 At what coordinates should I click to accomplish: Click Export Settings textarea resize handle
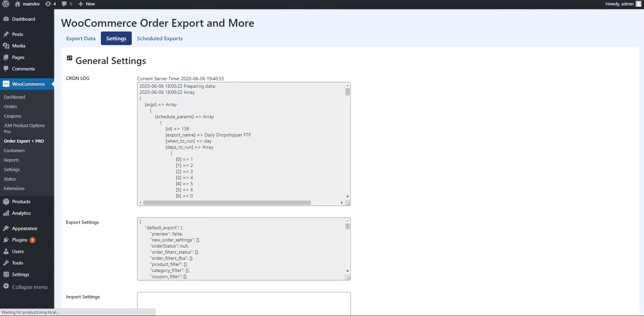click(x=348, y=278)
